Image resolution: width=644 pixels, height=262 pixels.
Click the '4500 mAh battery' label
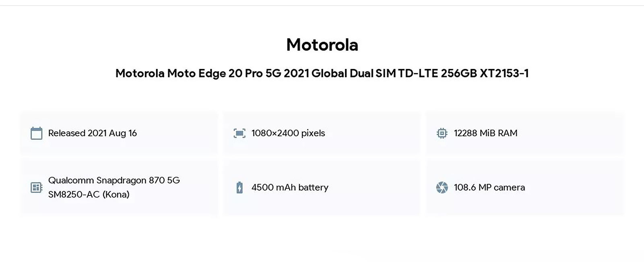pos(290,187)
